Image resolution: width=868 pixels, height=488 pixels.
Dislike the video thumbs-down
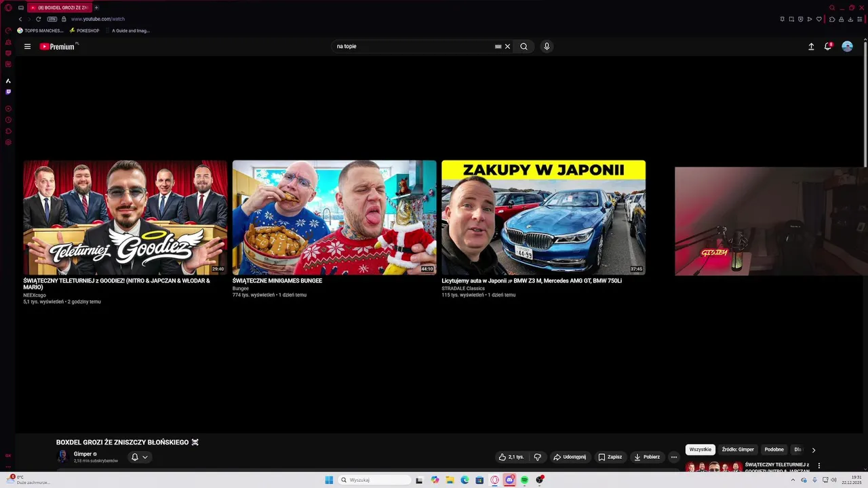538,457
